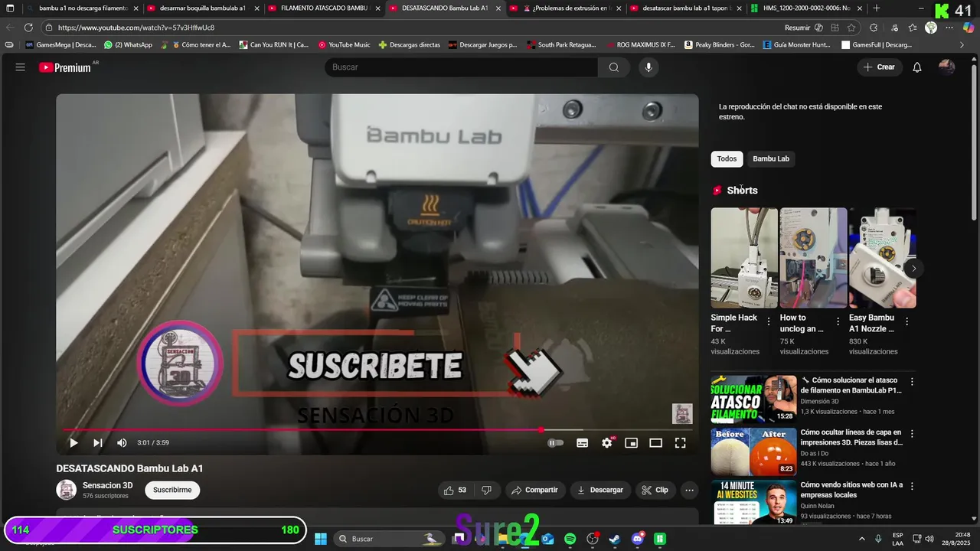Show next Shorts with arrow
Image resolution: width=980 pixels, height=551 pixels.
pyautogui.click(x=913, y=269)
